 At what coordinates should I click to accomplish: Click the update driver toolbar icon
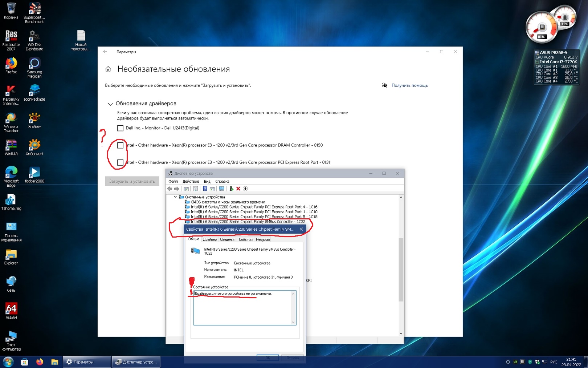(x=231, y=189)
